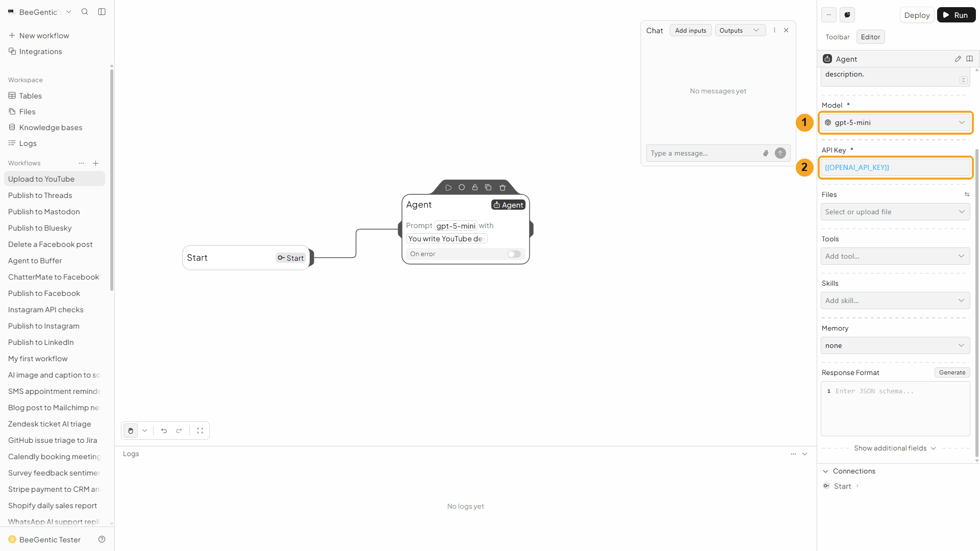The height and width of the screenshot is (551, 980).
Task: Attach a file in the chat message box
Action: click(766, 153)
